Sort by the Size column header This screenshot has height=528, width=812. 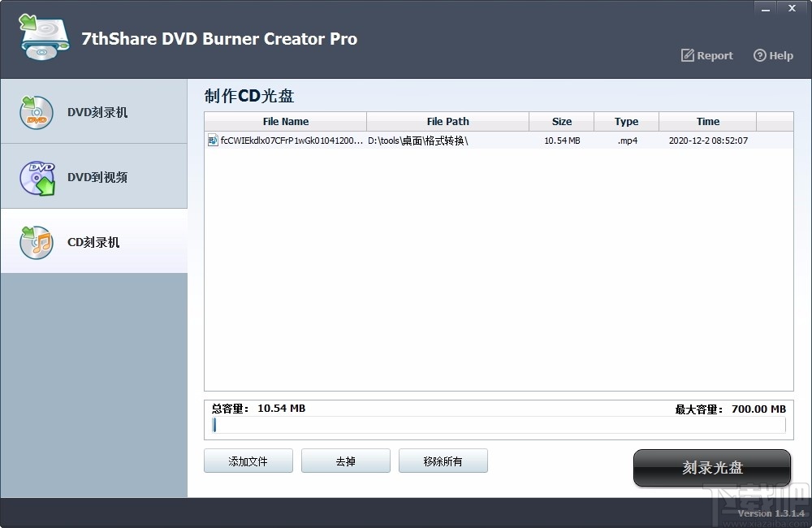562,121
